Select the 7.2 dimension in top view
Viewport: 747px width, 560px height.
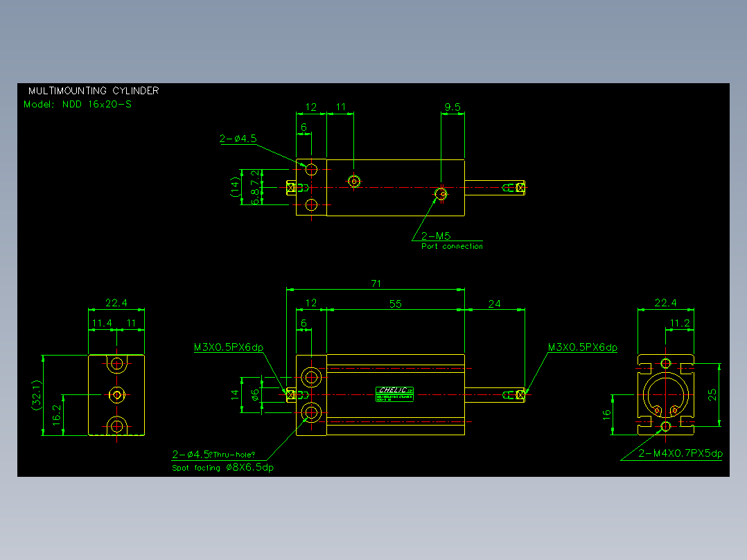click(256, 177)
